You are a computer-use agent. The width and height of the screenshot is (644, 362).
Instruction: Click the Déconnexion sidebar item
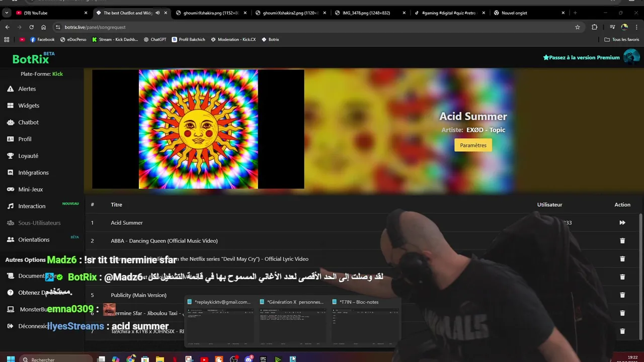(29, 326)
